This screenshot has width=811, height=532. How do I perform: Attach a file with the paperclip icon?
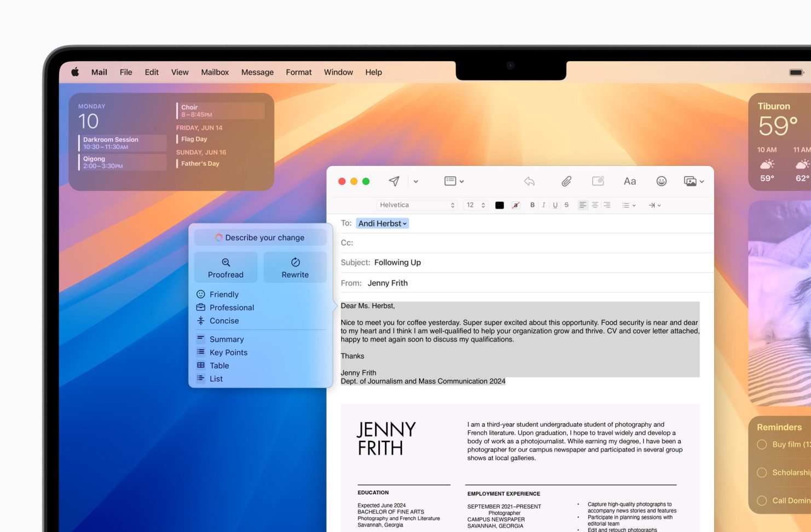click(566, 181)
